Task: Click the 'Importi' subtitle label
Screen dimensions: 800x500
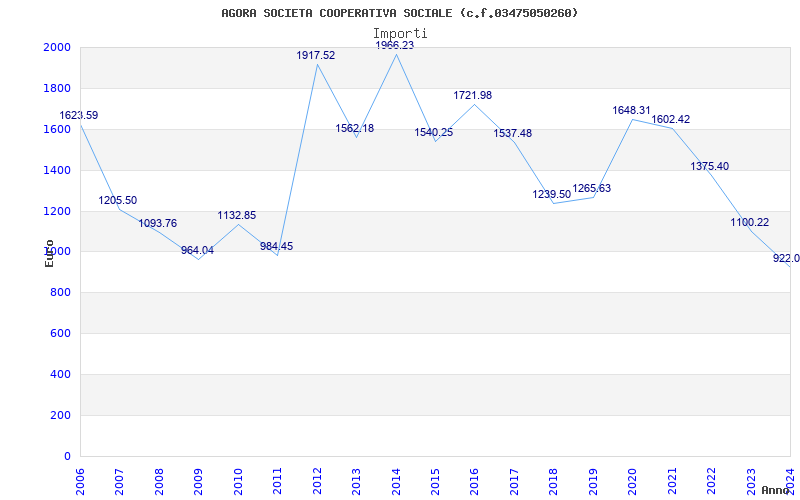Action: (x=400, y=33)
